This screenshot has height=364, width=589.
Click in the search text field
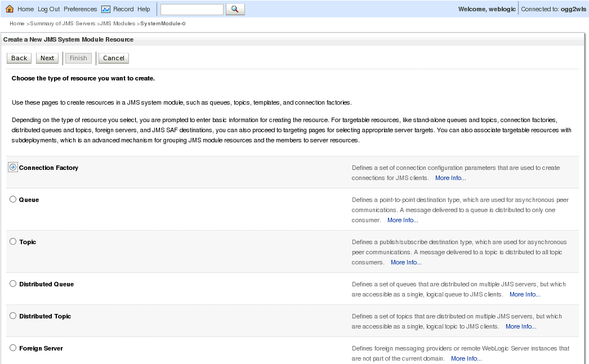pyautogui.click(x=191, y=9)
